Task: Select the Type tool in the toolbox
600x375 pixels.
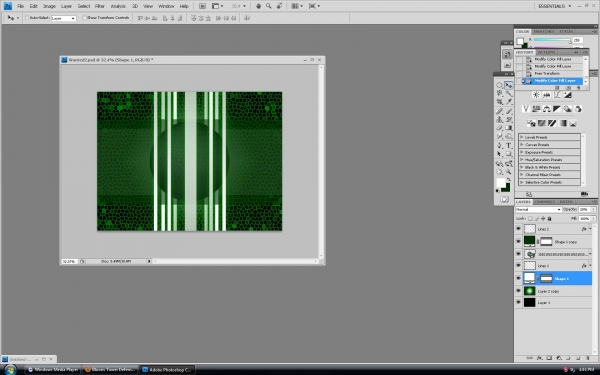Action: pyautogui.click(x=509, y=145)
